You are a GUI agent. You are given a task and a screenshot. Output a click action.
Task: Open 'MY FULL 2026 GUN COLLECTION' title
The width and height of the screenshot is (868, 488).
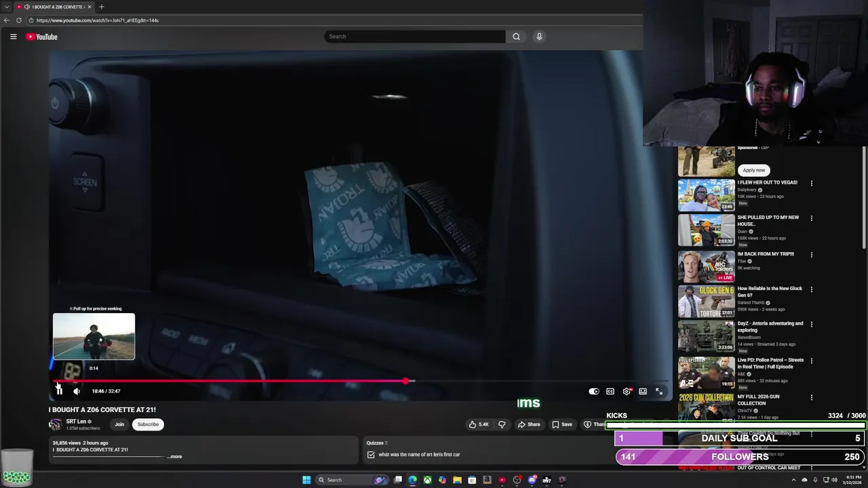pyautogui.click(x=758, y=400)
